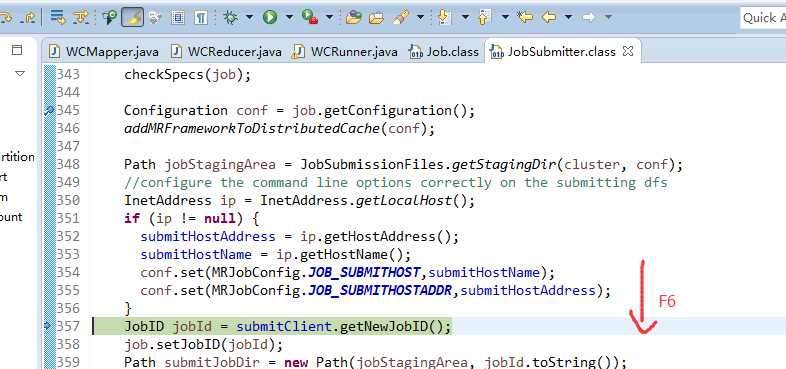Screen dimensions: 786x369
Task: Open the External Tools dropdown arrow
Action: coord(329,18)
